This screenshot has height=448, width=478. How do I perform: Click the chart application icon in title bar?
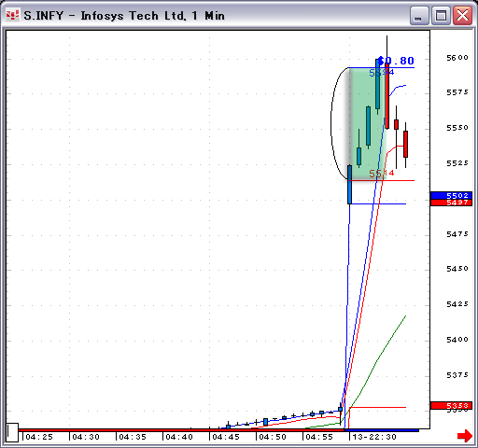pyautogui.click(x=12, y=15)
